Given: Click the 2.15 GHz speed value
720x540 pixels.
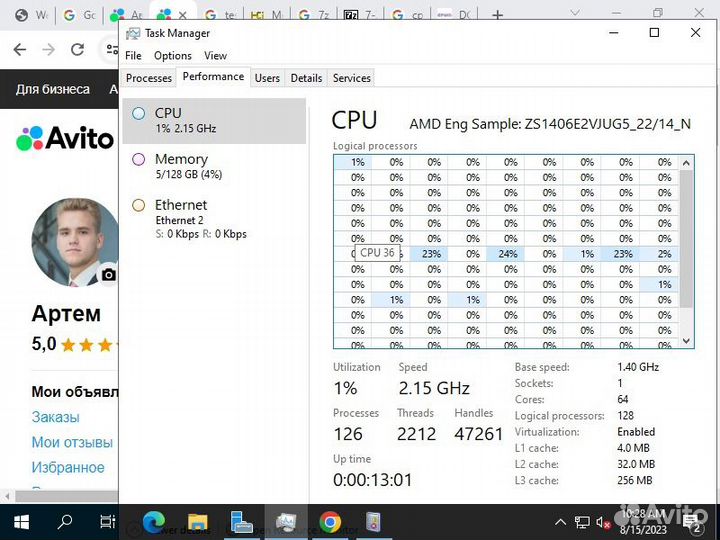Looking at the screenshot, I should pyautogui.click(x=434, y=388).
